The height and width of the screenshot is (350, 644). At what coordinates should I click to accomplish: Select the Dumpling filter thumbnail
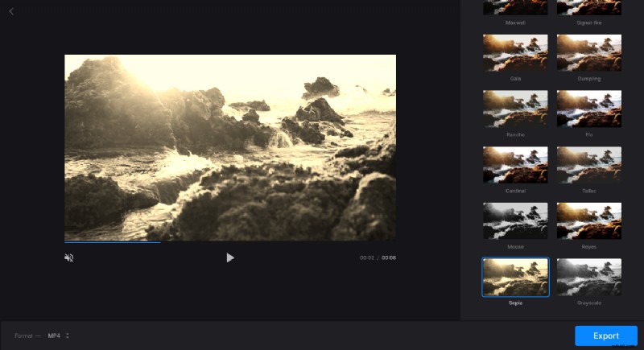coord(589,53)
